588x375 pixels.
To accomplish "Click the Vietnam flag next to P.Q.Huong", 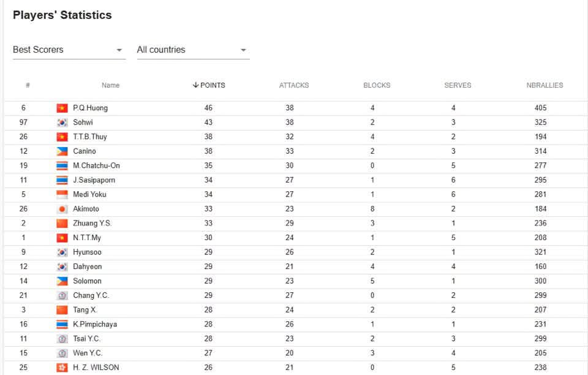I will (62, 108).
